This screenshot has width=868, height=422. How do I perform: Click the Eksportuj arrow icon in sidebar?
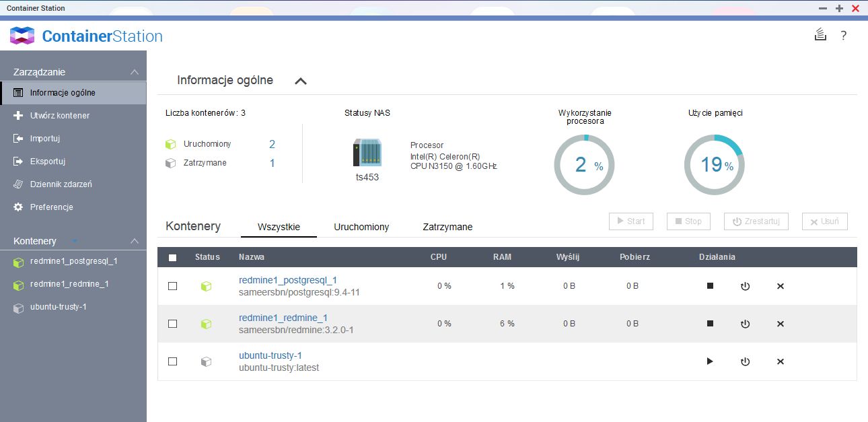pyautogui.click(x=18, y=162)
